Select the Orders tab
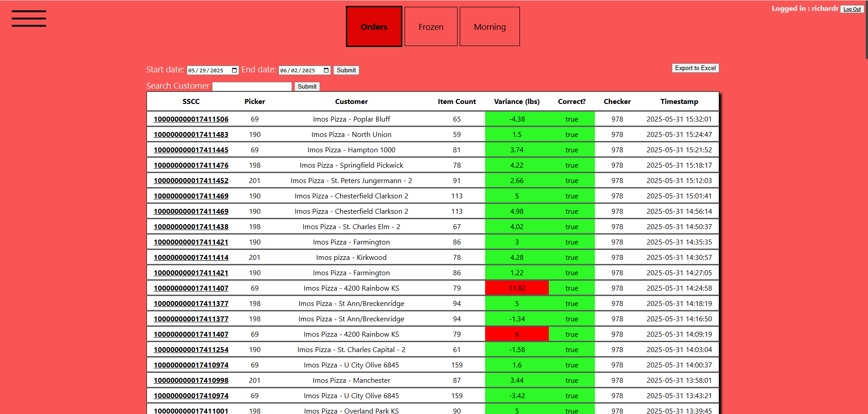 (x=374, y=27)
